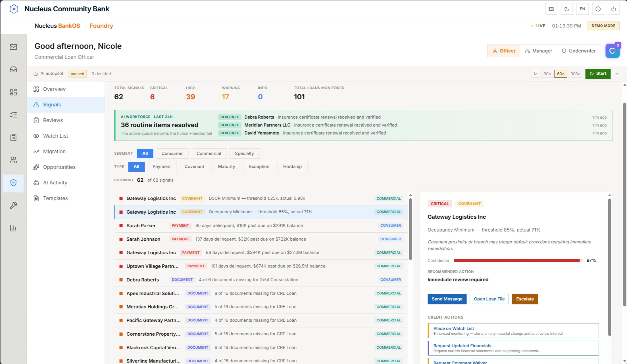This screenshot has width=627, height=364.
Task: Open the dashboard grid icon in sidebar
Action: coord(13,92)
